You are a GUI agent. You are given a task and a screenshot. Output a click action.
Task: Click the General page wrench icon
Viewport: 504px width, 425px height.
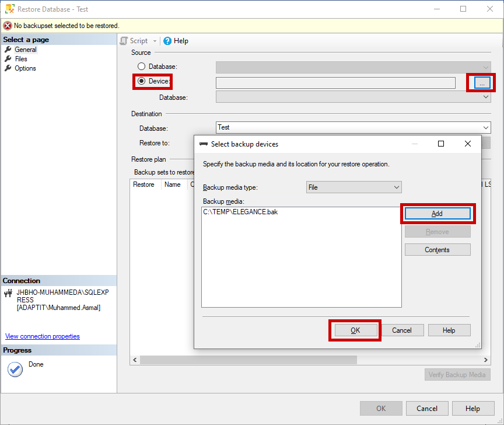8,49
